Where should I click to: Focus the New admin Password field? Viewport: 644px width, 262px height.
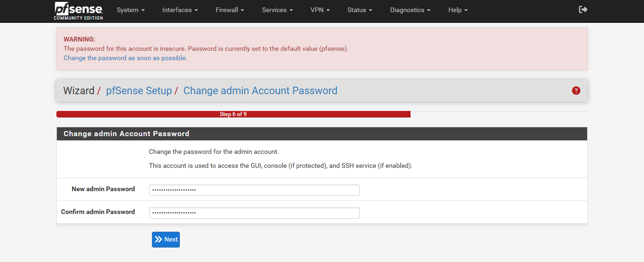point(254,190)
